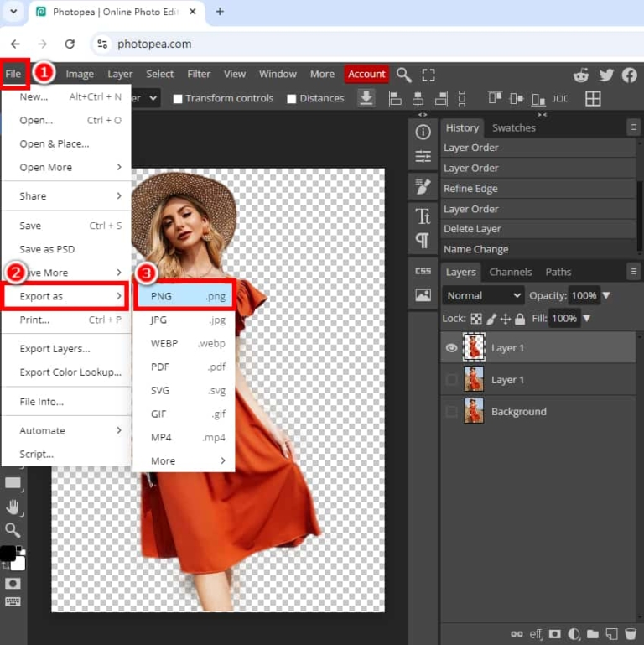644x645 pixels.
Task: Align horizontal centers icon
Action: [418, 99]
